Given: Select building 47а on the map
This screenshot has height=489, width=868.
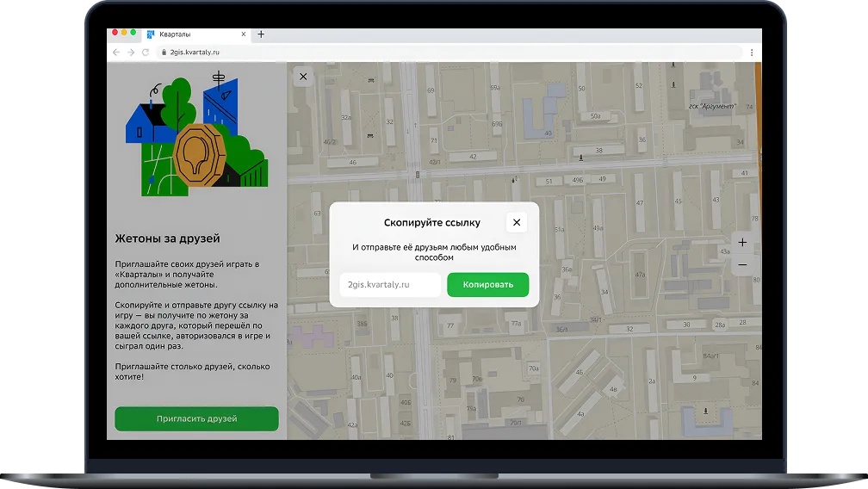Looking at the screenshot, I should 640,275.
